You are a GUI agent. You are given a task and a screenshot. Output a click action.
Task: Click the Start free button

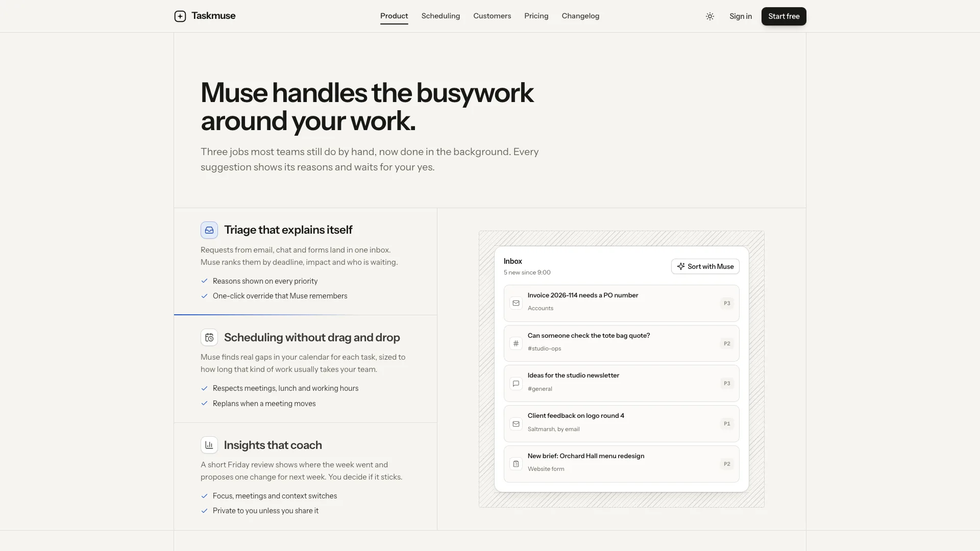pyautogui.click(x=783, y=16)
